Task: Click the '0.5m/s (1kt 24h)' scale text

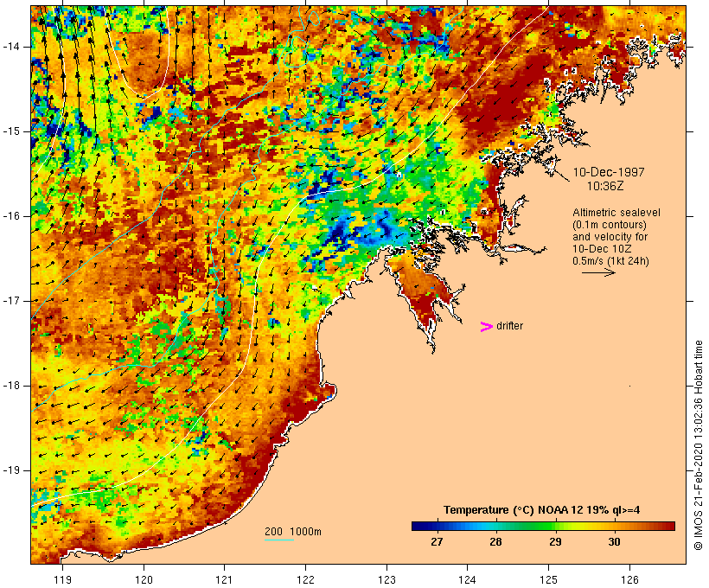Action: point(610,261)
